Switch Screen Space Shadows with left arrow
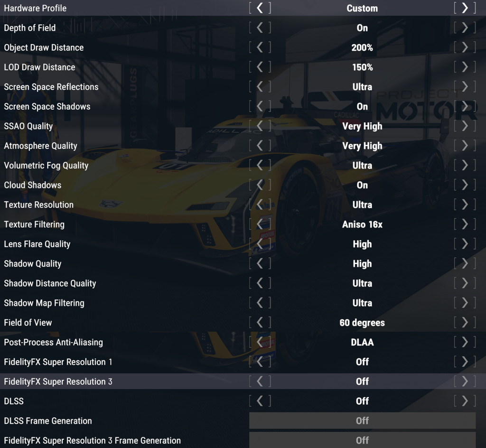The height and width of the screenshot is (448, 486). click(x=260, y=106)
